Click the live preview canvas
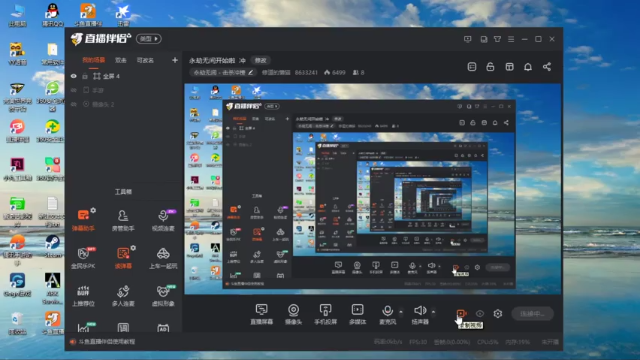The height and width of the screenshot is (360, 640). click(x=373, y=189)
